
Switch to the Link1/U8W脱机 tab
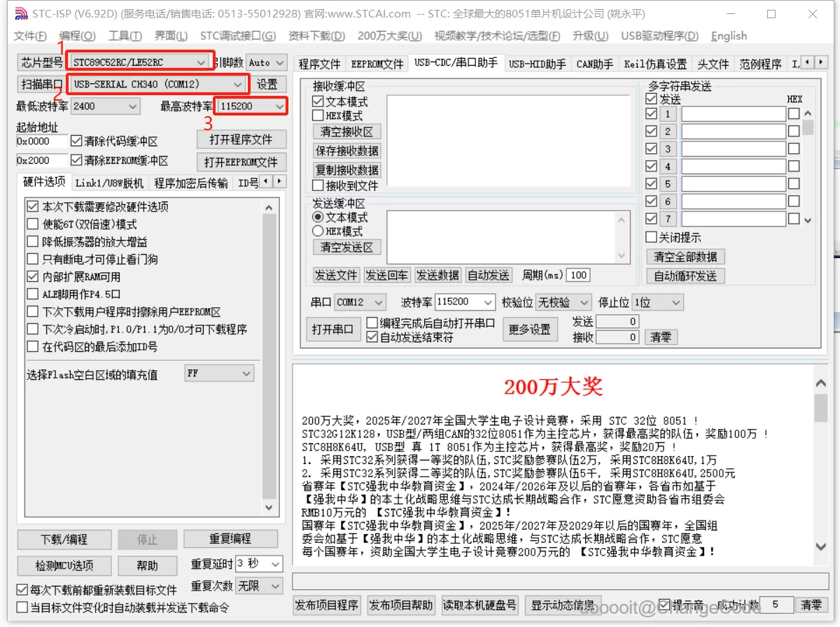109,181
